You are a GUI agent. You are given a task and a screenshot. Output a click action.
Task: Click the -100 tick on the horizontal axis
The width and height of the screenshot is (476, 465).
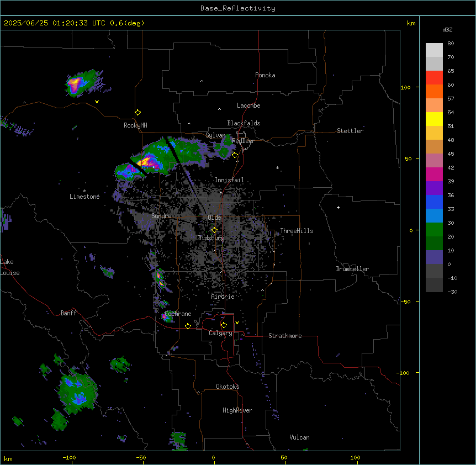tap(69, 457)
